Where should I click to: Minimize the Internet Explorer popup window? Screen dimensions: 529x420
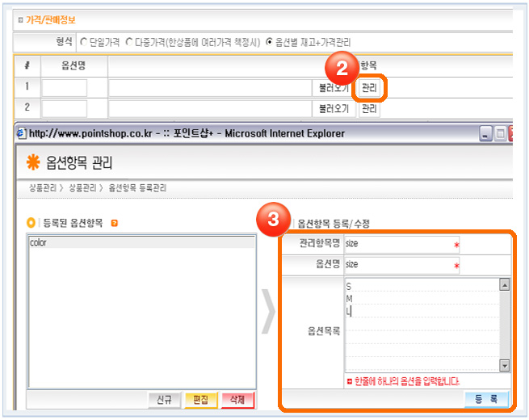[x=485, y=133]
